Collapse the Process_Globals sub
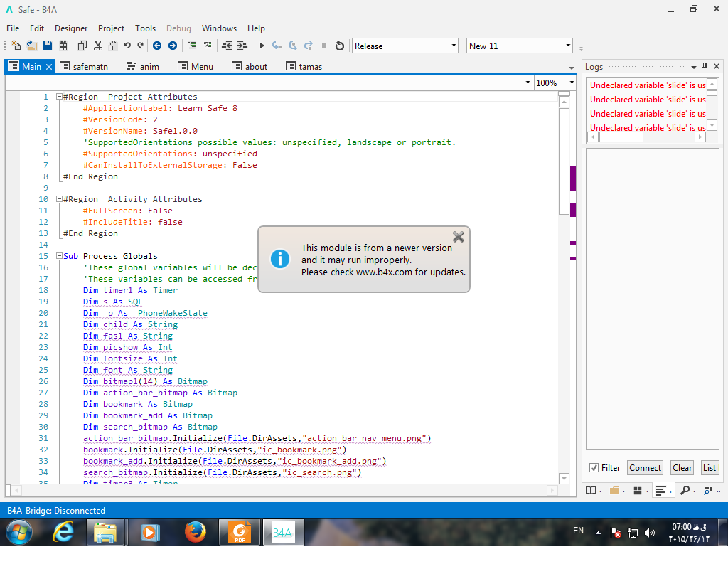728x569 pixels. click(60, 256)
